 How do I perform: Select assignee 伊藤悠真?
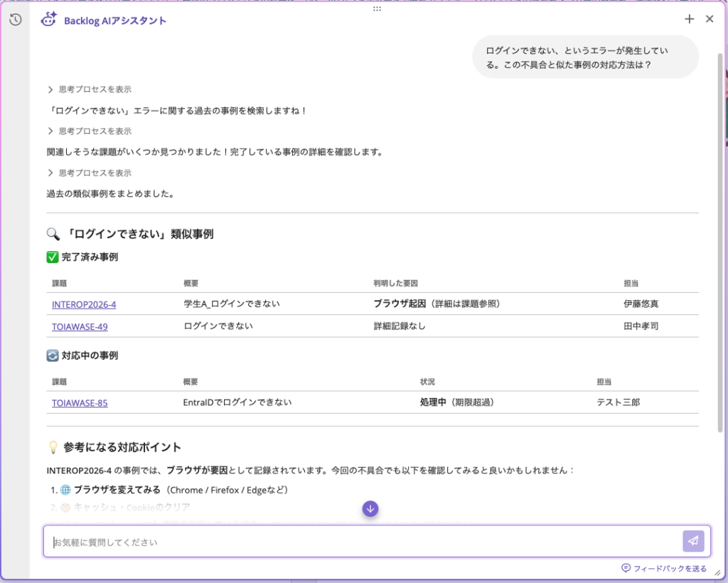641,304
